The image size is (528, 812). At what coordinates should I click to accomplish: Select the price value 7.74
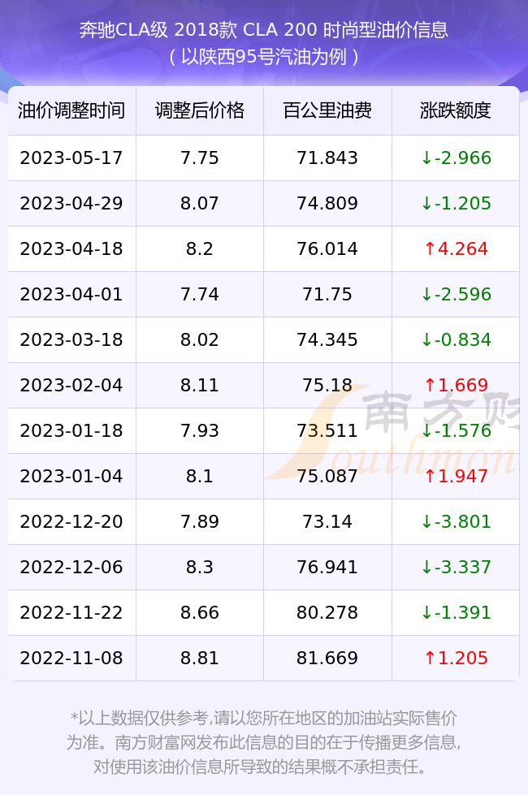200,295
